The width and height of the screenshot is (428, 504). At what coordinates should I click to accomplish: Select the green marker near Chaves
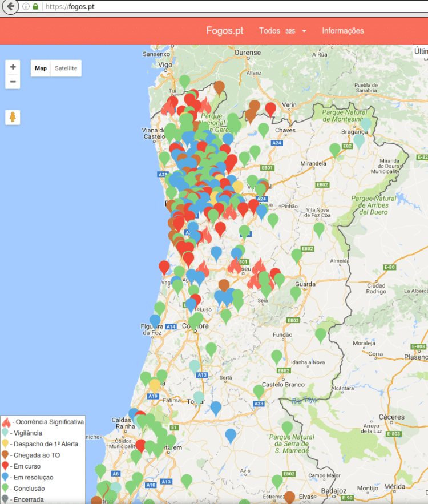click(263, 130)
